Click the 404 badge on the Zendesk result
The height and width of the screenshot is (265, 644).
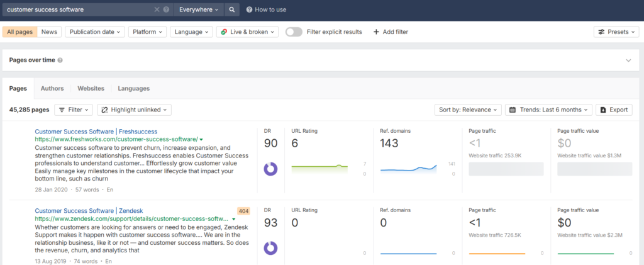click(x=243, y=211)
